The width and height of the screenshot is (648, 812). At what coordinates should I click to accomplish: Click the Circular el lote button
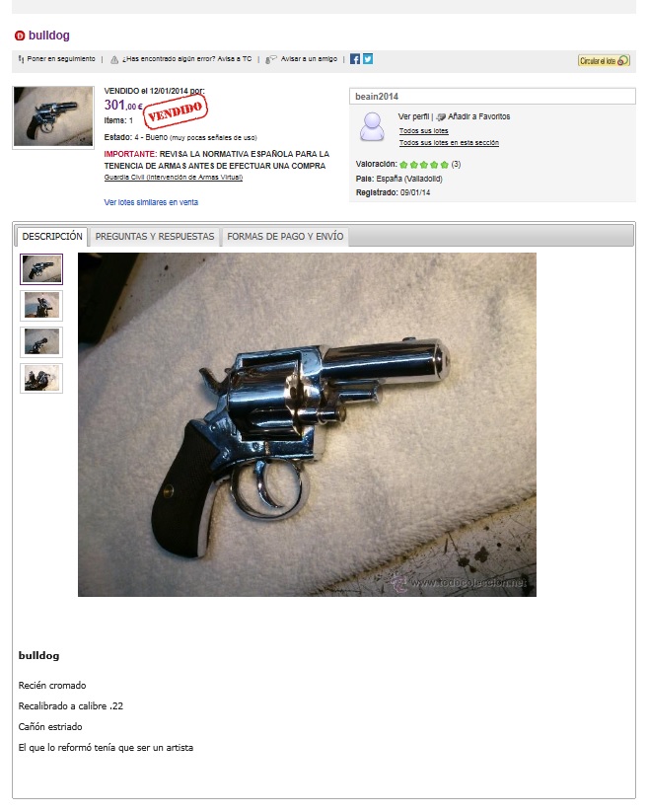(604, 60)
